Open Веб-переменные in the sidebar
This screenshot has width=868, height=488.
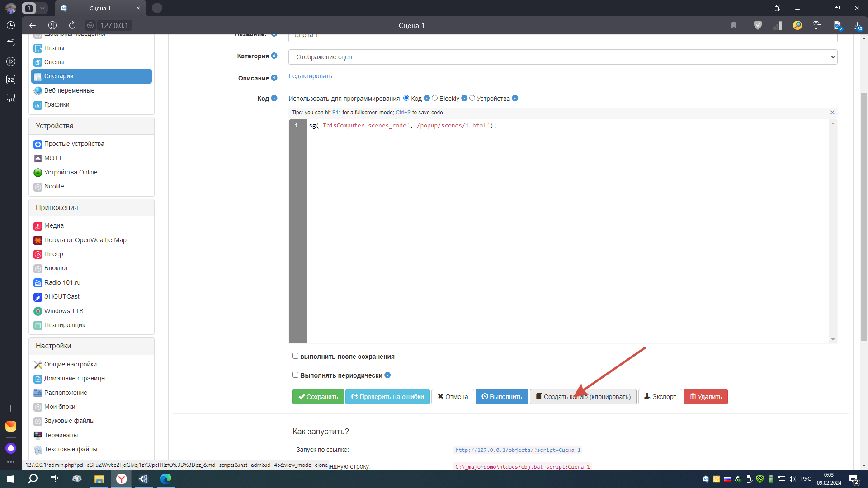pyautogui.click(x=69, y=90)
